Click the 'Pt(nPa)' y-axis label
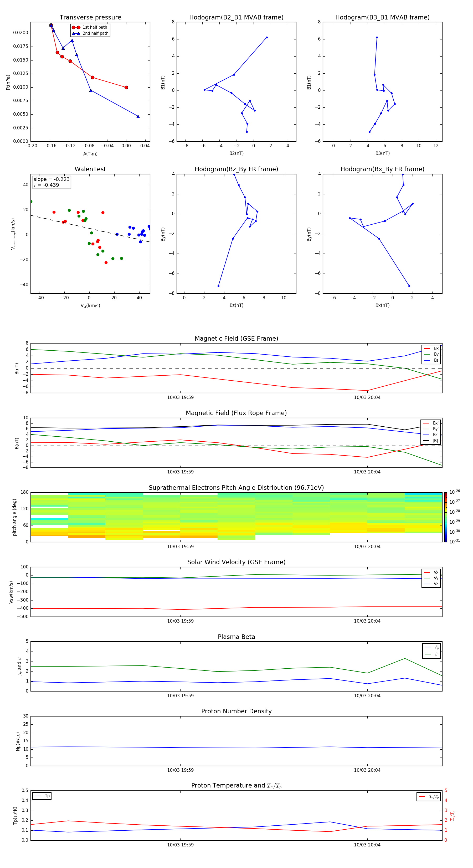473x868 pixels. pos(8,82)
